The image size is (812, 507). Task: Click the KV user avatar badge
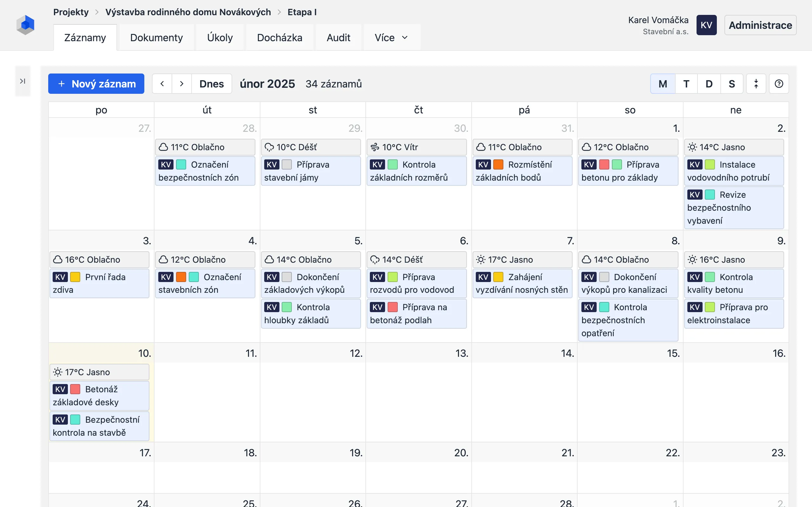point(706,25)
